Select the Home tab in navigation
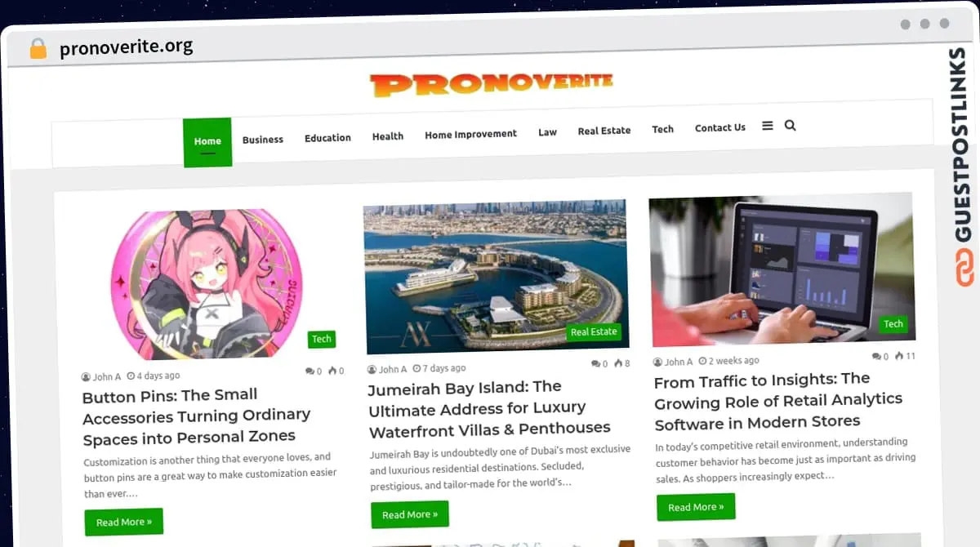The height and width of the screenshot is (547, 980). (x=207, y=142)
